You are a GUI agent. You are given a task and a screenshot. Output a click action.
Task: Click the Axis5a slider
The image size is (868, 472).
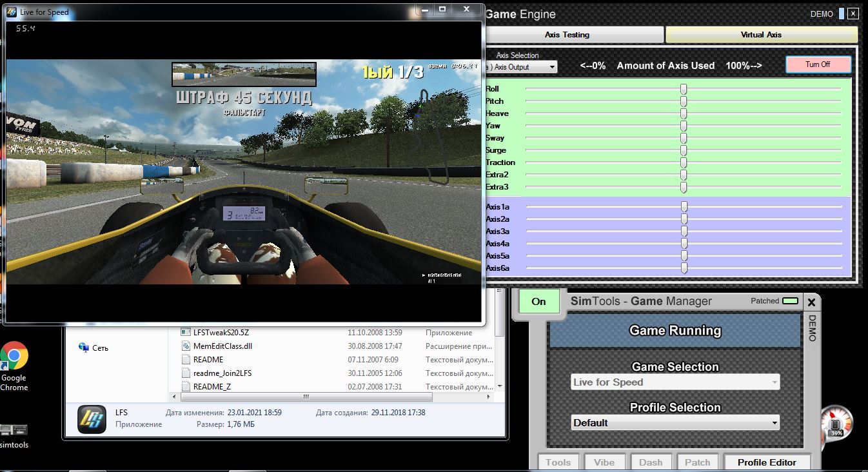pos(684,256)
